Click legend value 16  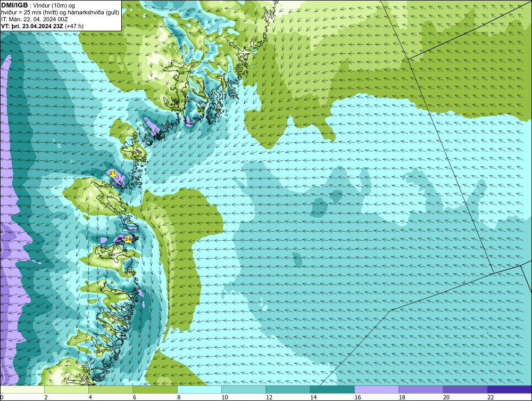point(358,397)
